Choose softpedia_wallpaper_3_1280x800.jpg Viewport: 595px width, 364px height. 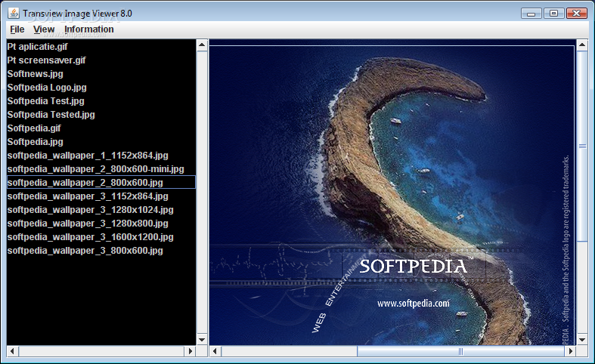click(x=101, y=224)
